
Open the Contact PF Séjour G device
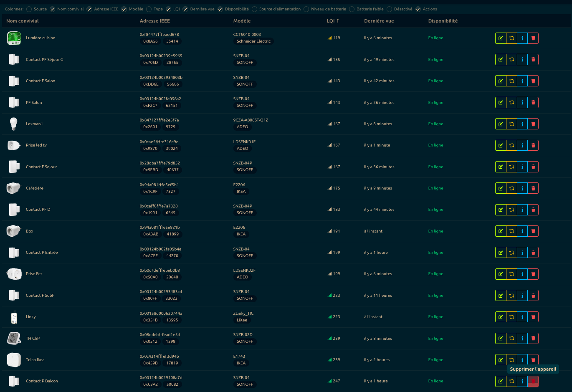(45, 60)
